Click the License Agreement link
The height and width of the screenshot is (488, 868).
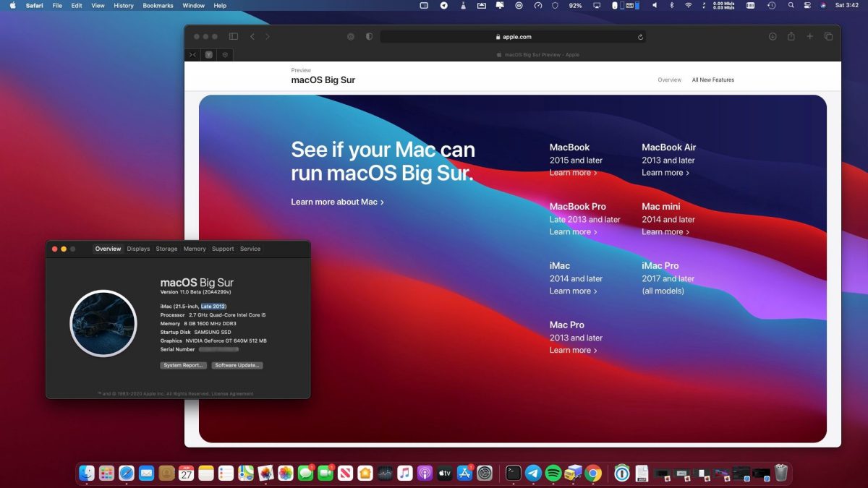point(232,394)
